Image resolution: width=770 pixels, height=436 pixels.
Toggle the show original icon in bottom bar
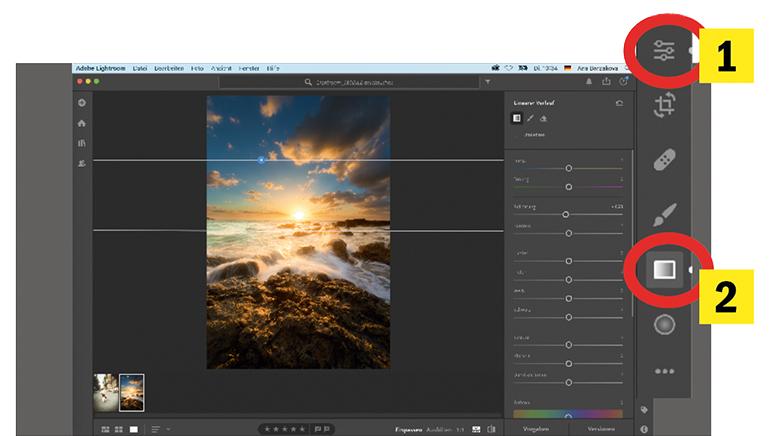click(476, 429)
